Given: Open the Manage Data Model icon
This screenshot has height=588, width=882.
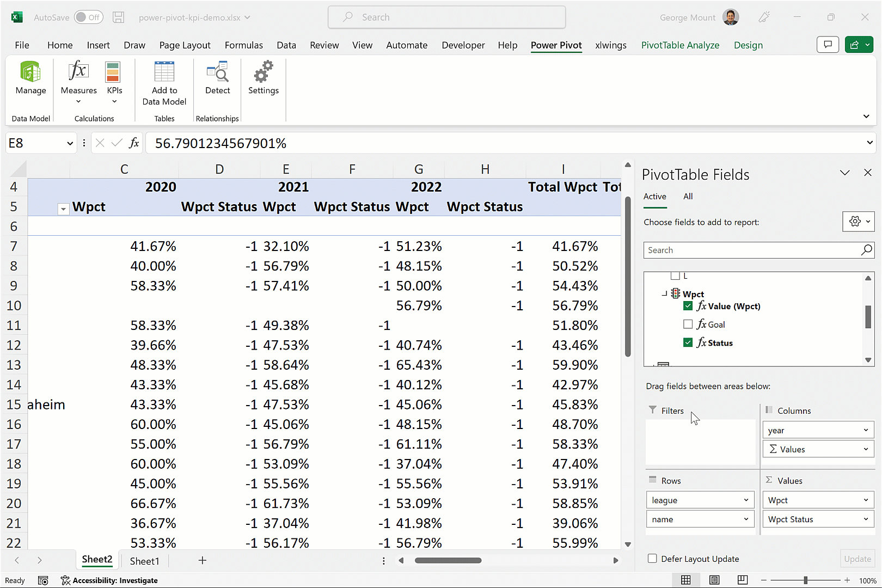Looking at the screenshot, I should (x=30, y=72).
